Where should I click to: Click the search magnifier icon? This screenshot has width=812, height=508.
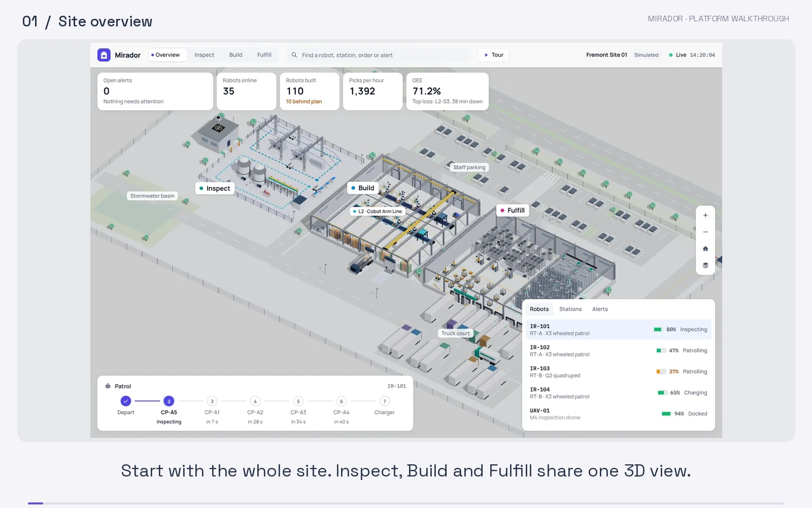tap(294, 55)
